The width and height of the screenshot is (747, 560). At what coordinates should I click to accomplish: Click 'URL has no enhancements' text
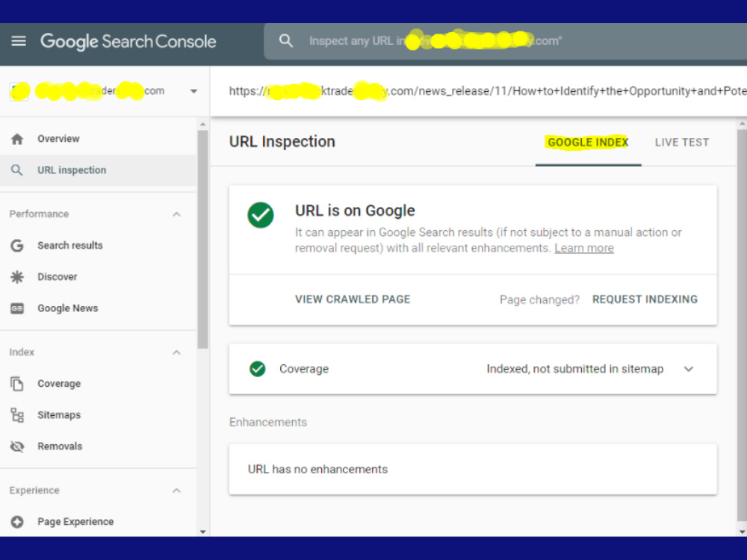pos(317,470)
